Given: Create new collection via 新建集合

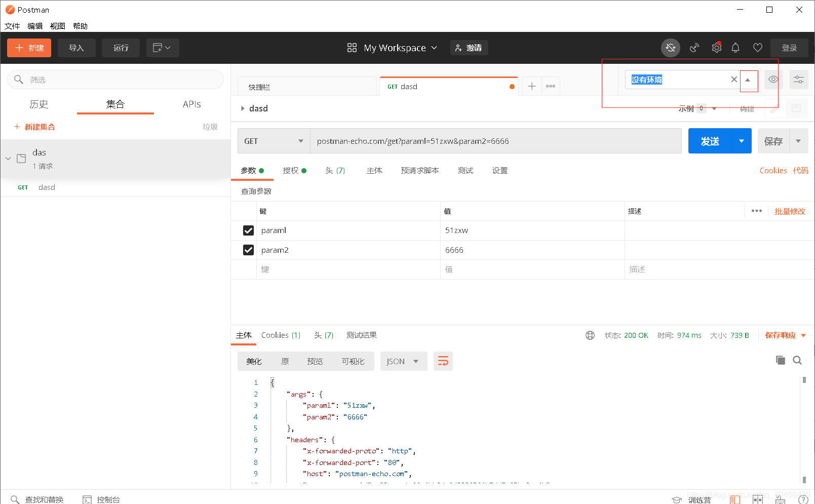Looking at the screenshot, I should [34, 127].
